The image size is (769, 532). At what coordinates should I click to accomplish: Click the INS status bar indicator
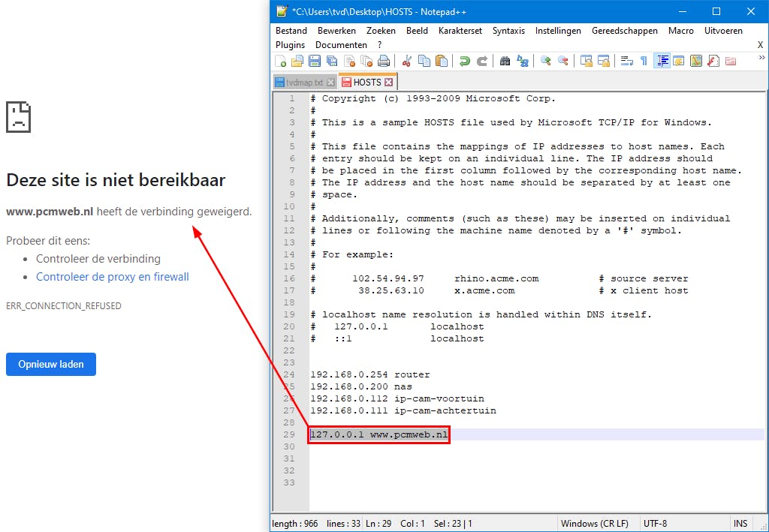coord(740,523)
